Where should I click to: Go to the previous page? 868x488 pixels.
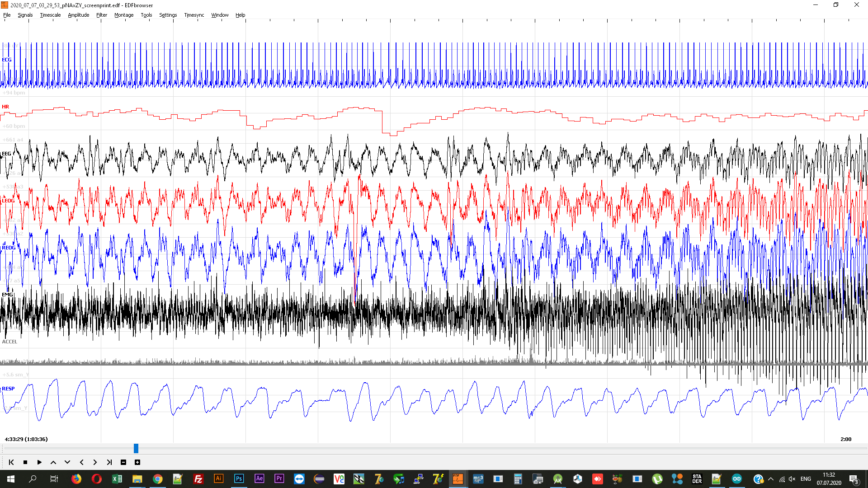point(81,462)
